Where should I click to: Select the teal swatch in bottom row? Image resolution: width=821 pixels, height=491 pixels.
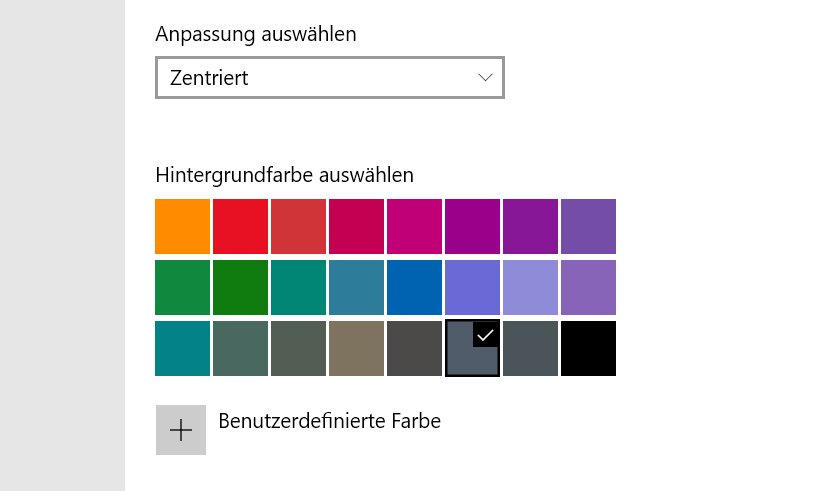tap(183, 349)
